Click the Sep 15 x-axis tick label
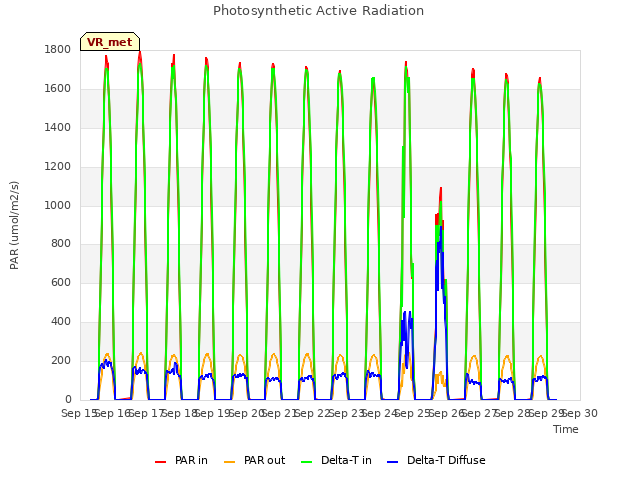The image size is (640, 480). [x=79, y=413]
